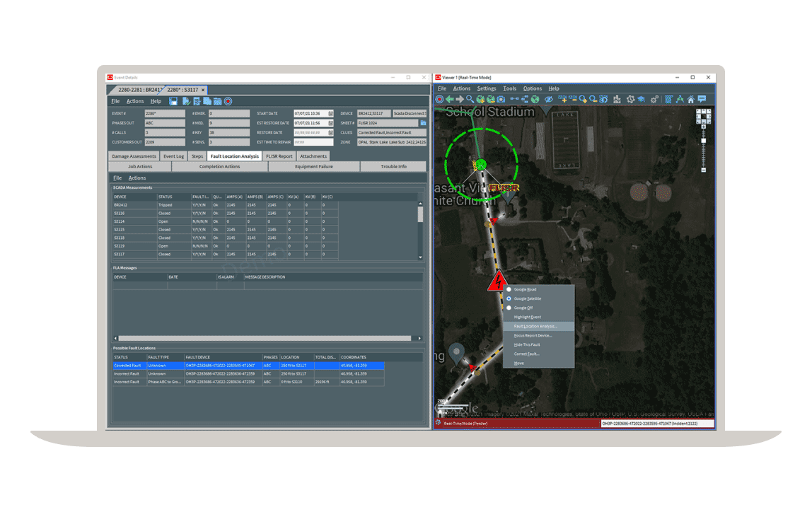Select the Phase ABC to Ground fault row
This screenshot has height=512, width=812.
coord(248,382)
